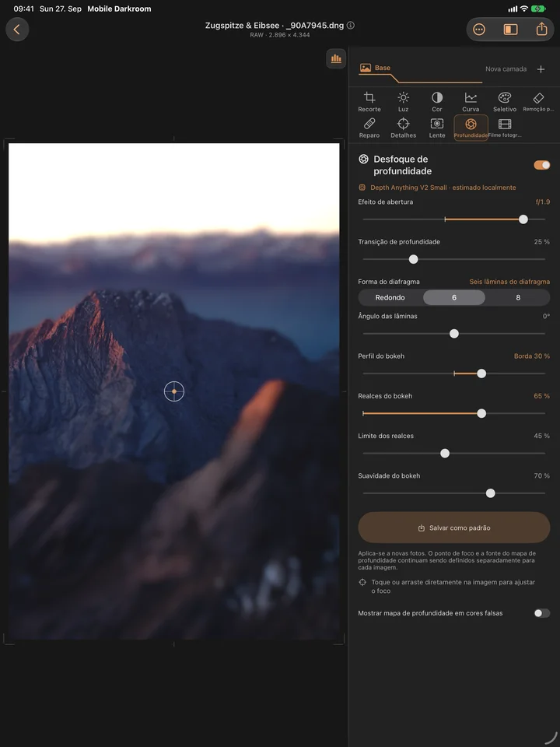
Task: Click Salvar como padrão button
Action: pos(453,528)
